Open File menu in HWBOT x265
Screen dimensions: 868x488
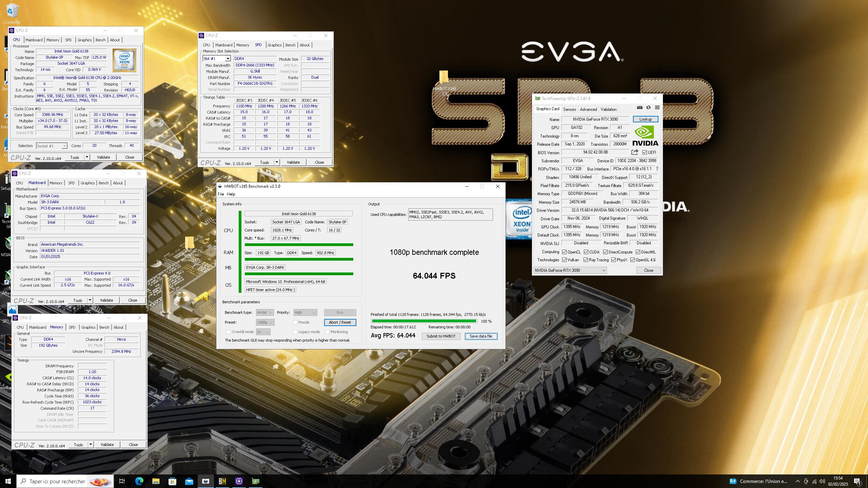coord(221,194)
